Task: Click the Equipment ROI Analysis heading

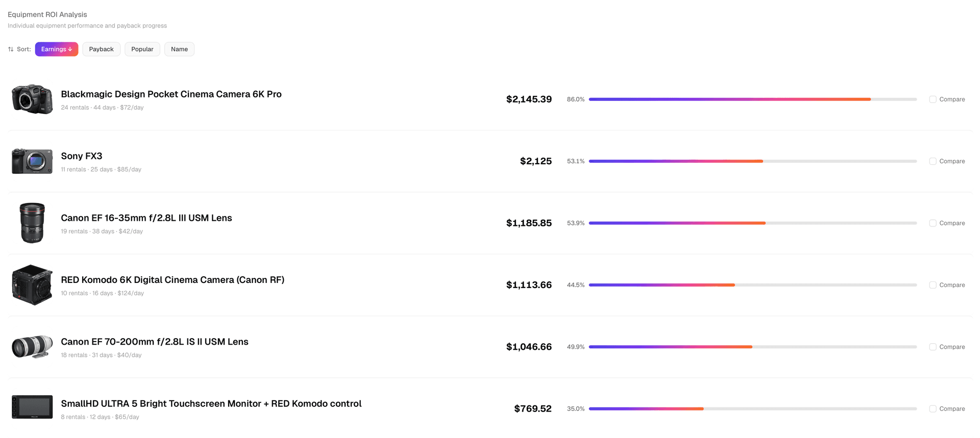Action: click(47, 14)
